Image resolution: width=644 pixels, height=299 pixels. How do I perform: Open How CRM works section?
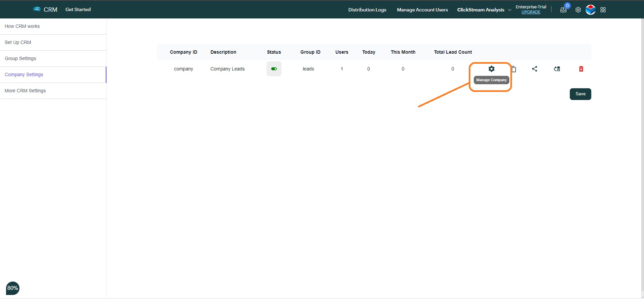coord(53,26)
